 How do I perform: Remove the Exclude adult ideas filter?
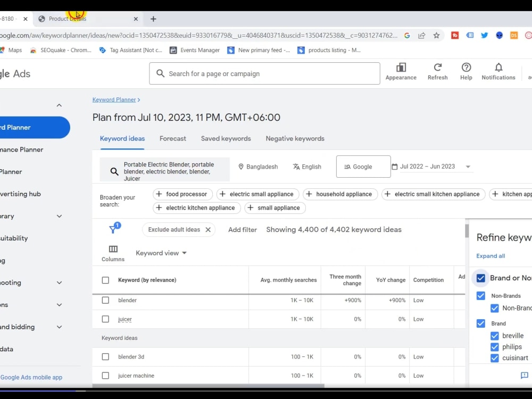208,230
